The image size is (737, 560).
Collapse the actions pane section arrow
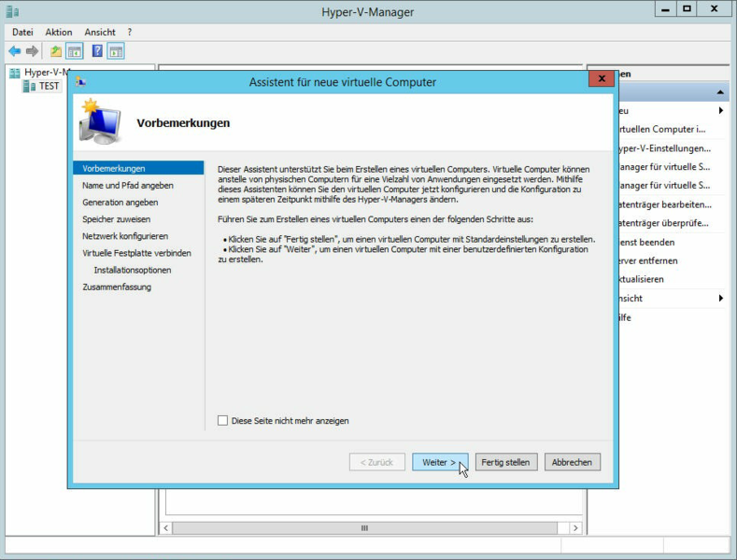click(x=720, y=92)
